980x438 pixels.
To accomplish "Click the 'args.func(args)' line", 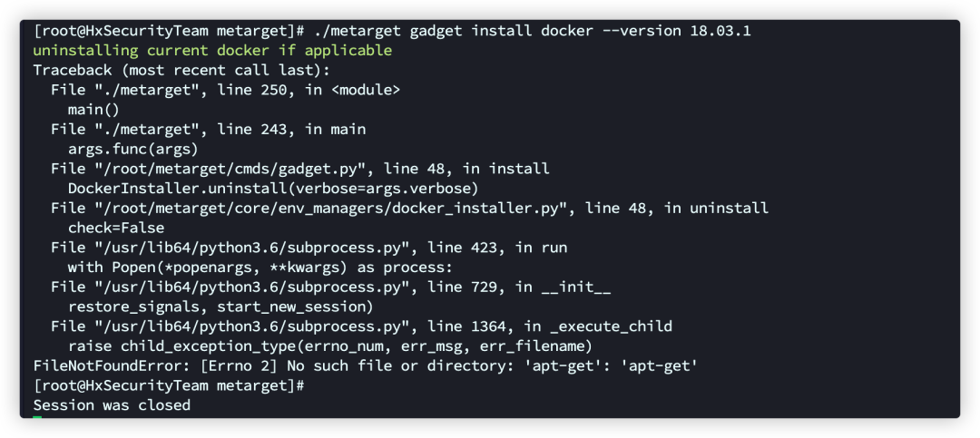I will tap(132, 149).
